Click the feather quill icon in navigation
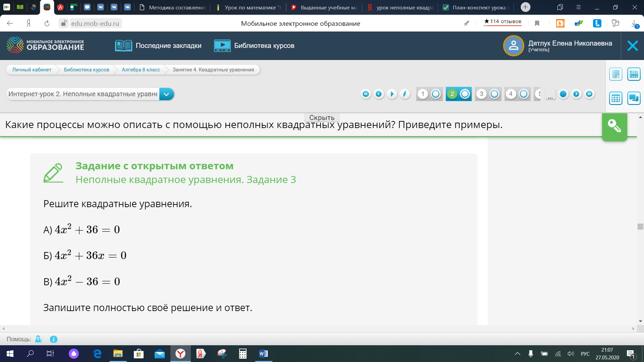 [405, 94]
